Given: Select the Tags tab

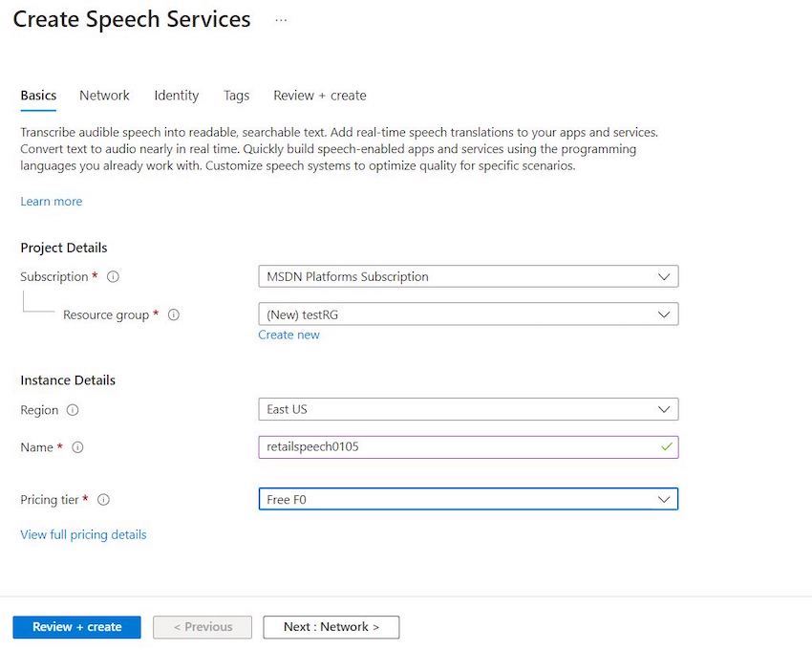Looking at the screenshot, I should [236, 95].
